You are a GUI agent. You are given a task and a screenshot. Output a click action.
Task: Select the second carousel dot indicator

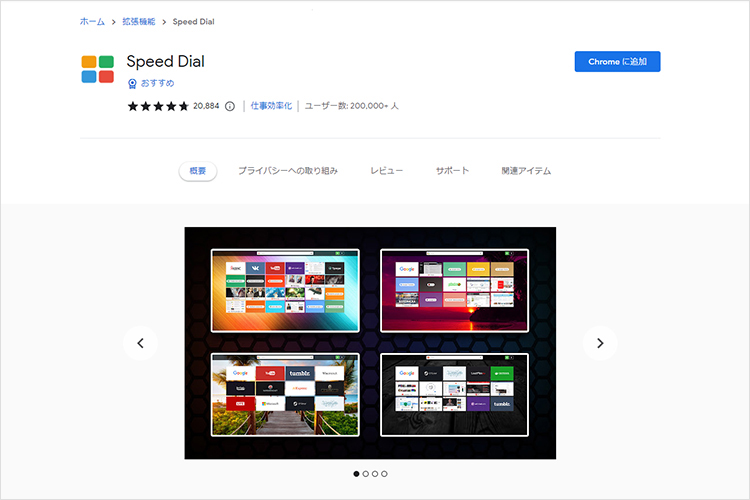coord(365,474)
